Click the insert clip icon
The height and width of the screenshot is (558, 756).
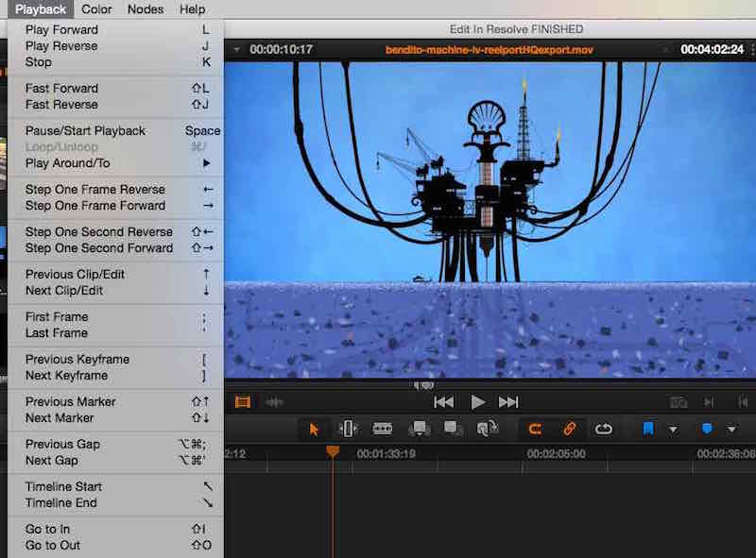click(x=420, y=429)
